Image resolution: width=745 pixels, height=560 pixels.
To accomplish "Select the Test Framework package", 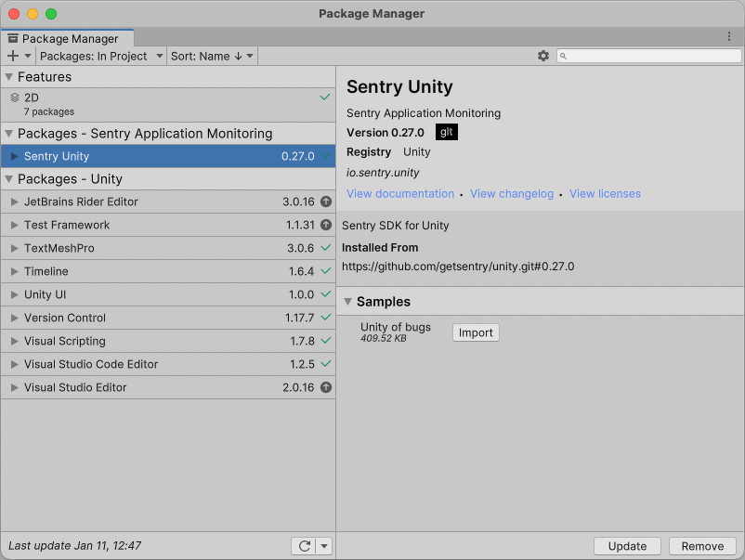I will coord(168,225).
